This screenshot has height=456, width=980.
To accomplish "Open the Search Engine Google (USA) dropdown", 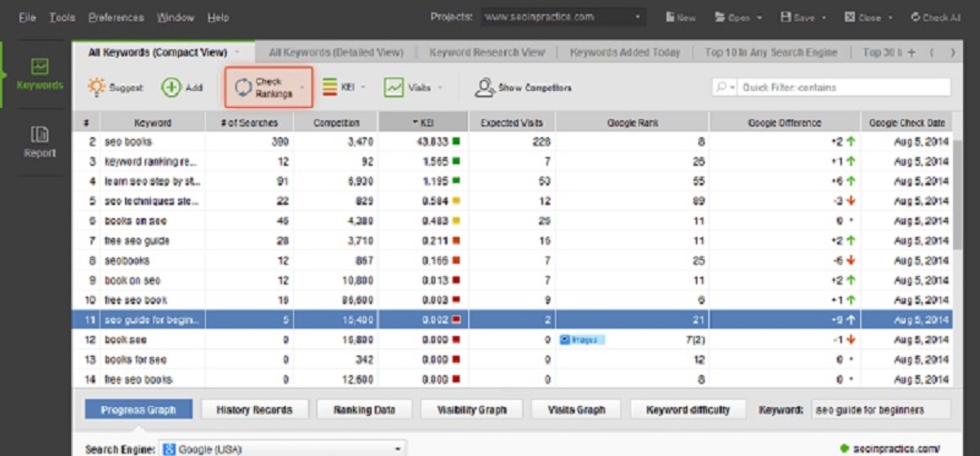I will pyautogui.click(x=283, y=449).
